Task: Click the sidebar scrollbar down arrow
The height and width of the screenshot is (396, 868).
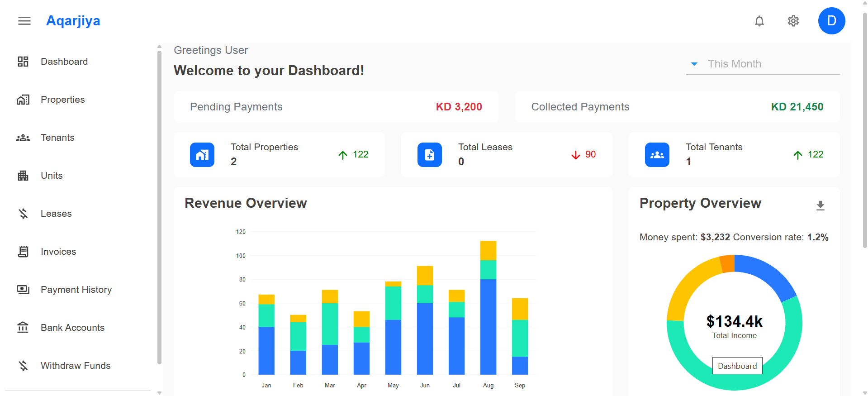Action: (159, 393)
